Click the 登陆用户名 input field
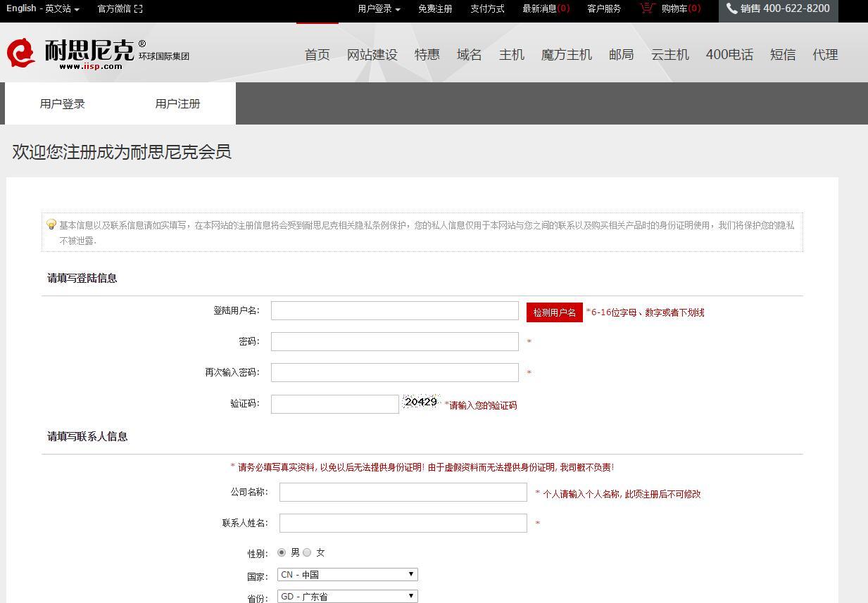868x603 pixels. (x=395, y=310)
